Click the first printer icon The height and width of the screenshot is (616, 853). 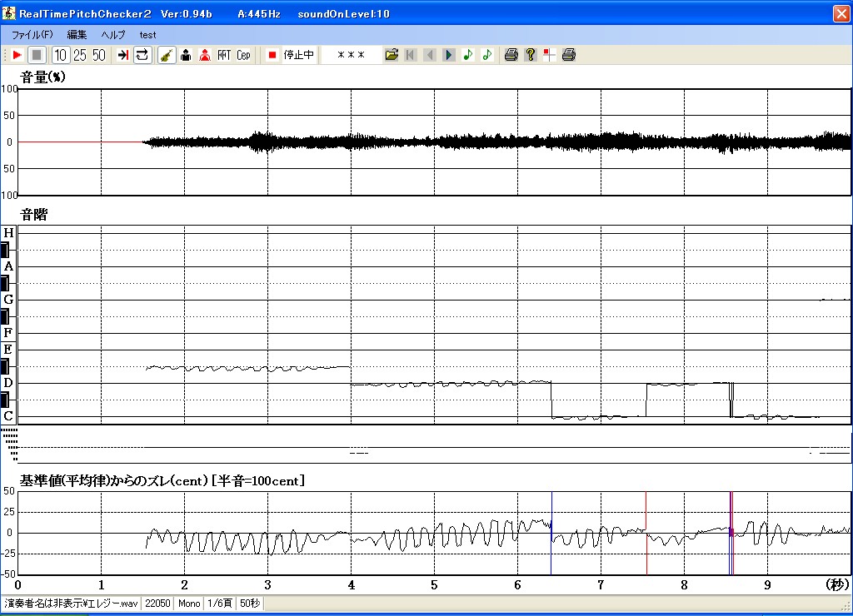pos(511,55)
